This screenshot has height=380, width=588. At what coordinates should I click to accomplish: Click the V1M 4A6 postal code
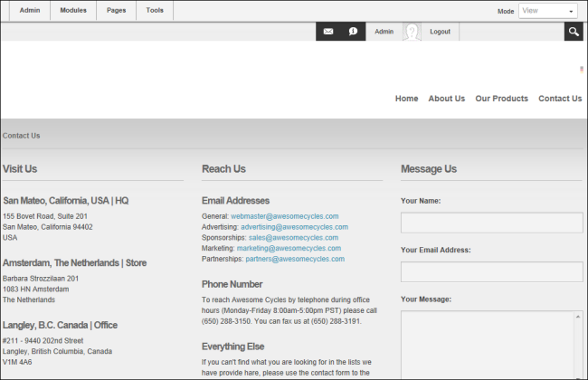[17, 362]
